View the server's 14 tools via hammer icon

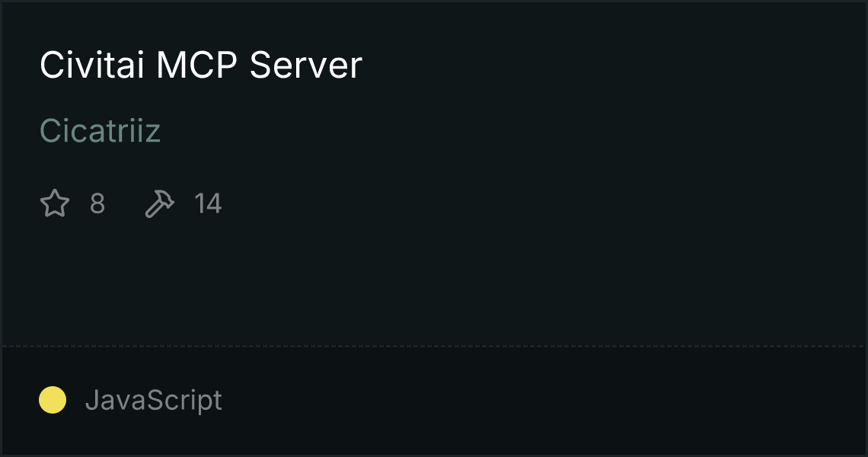coord(159,203)
